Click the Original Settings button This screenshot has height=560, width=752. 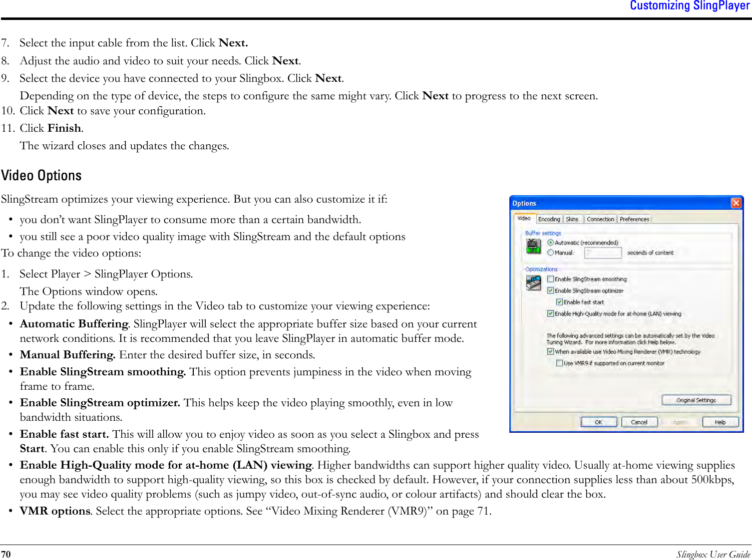(696, 400)
